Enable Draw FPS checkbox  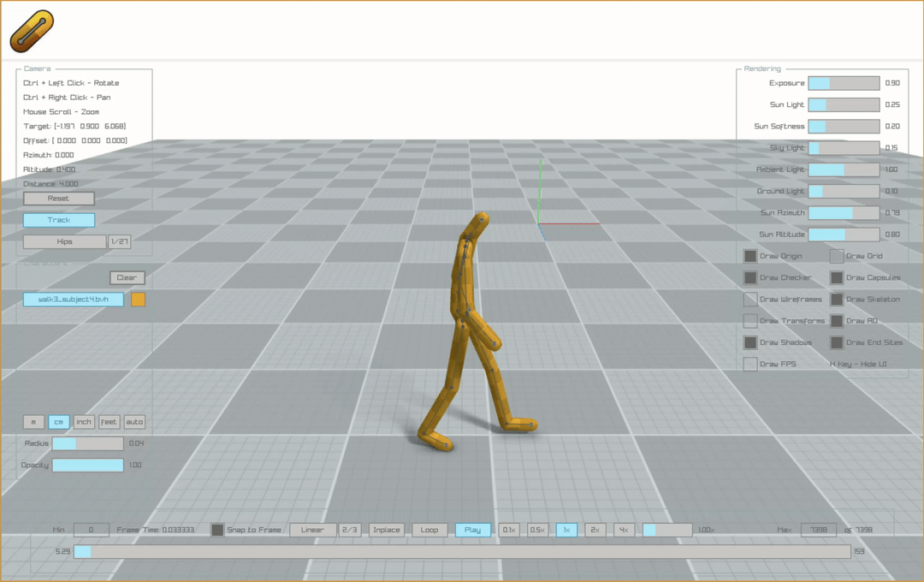[750, 365]
